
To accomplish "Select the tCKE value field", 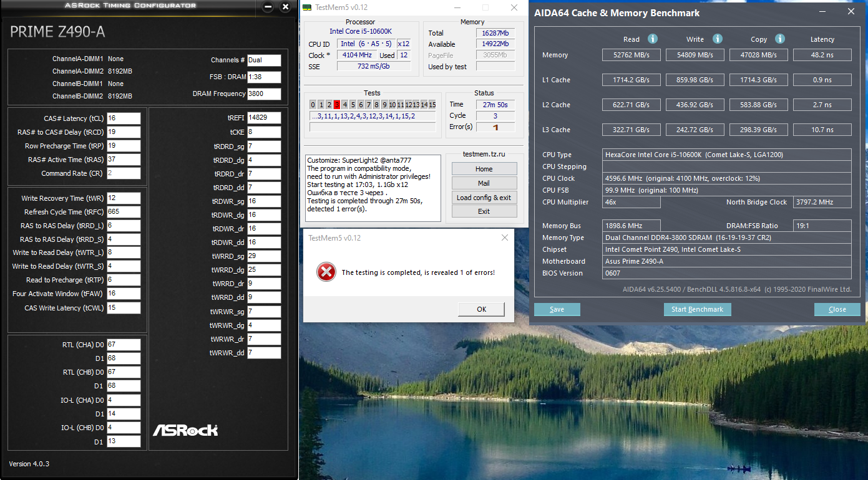I will [x=264, y=132].
